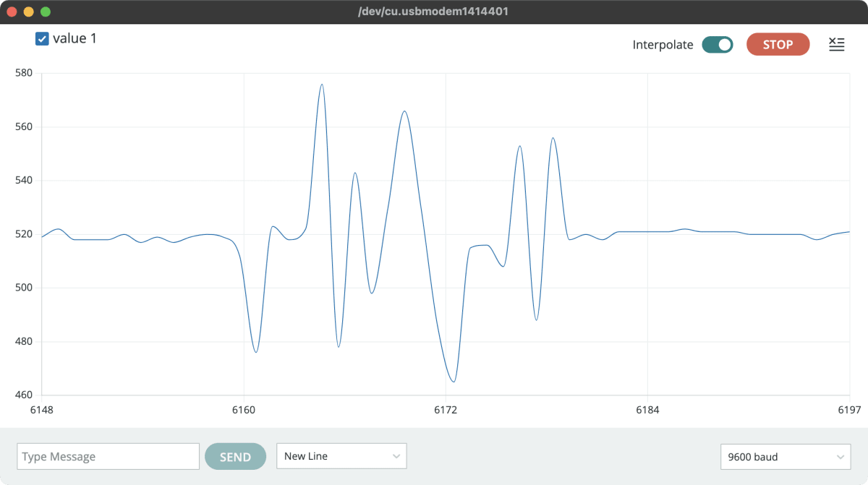This screenshot has height=485, width=868.
Task: Maximize the window with green button
Action: [x=46, y=12]
